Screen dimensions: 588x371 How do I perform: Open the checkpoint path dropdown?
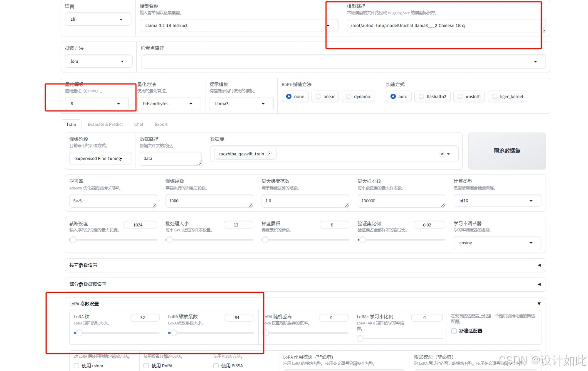click(343, 61)
